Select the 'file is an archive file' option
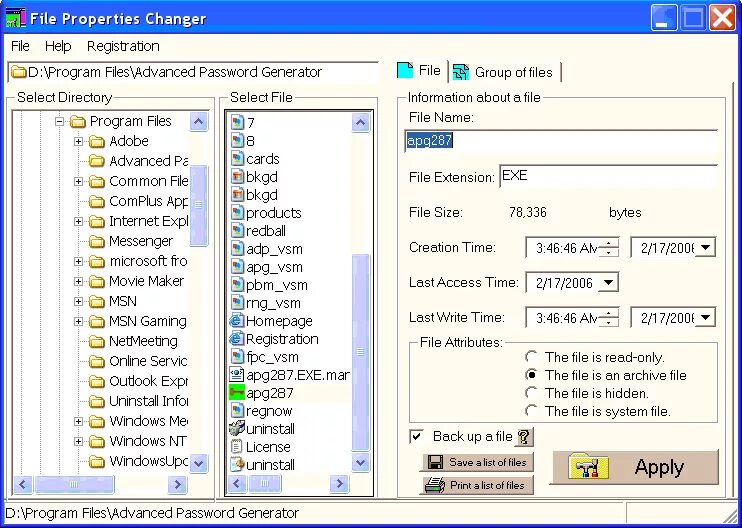 tap(532, 375)
